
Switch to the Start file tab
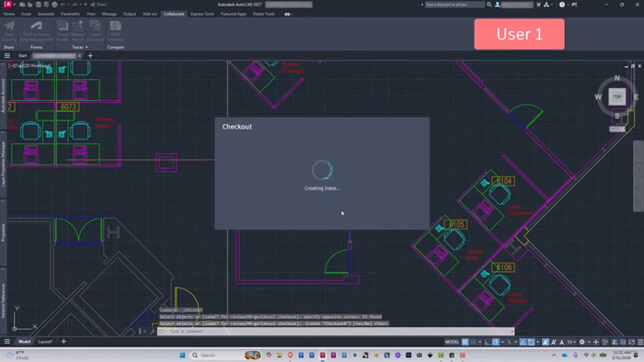tap(23, 56)
